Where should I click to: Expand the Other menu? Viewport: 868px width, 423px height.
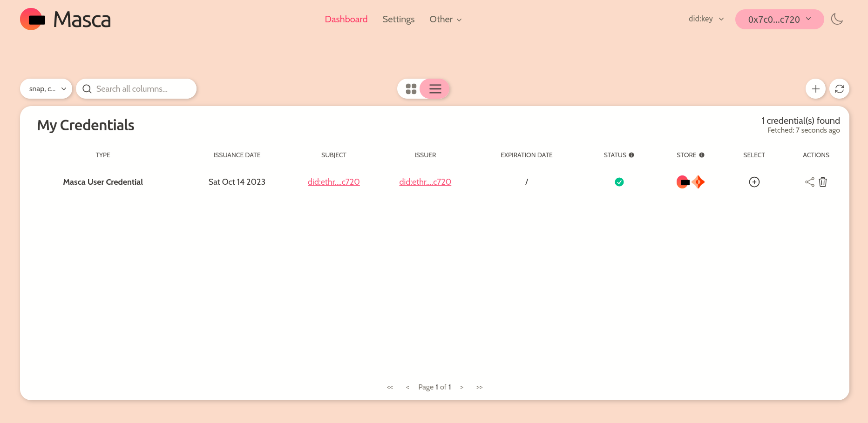446,19
